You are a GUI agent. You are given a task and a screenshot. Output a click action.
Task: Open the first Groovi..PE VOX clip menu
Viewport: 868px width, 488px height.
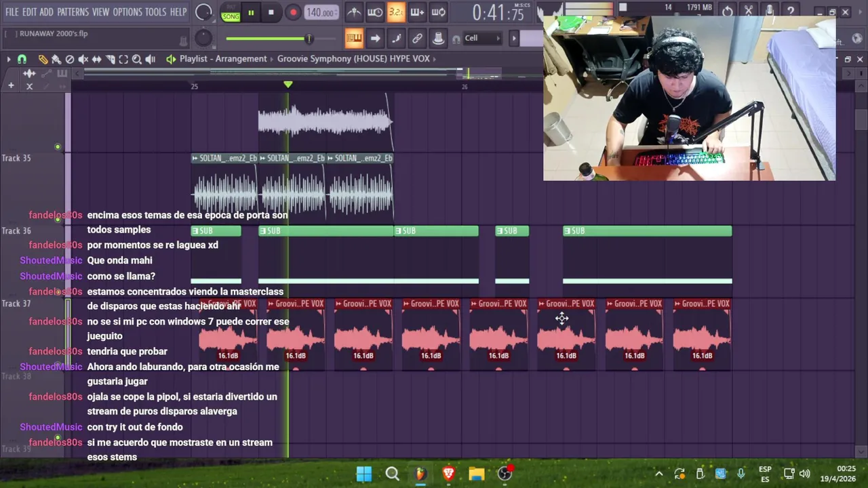(x=203, y=304)
